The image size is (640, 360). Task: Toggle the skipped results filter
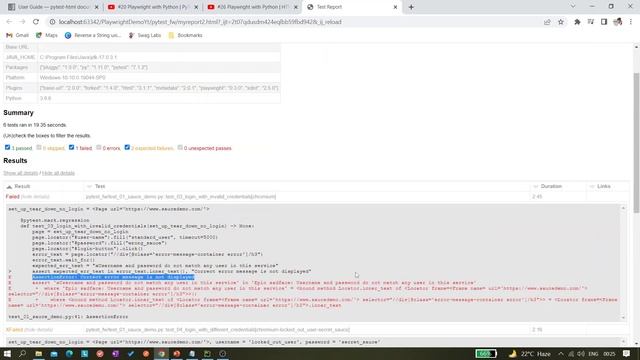click(x=39, y=147)
